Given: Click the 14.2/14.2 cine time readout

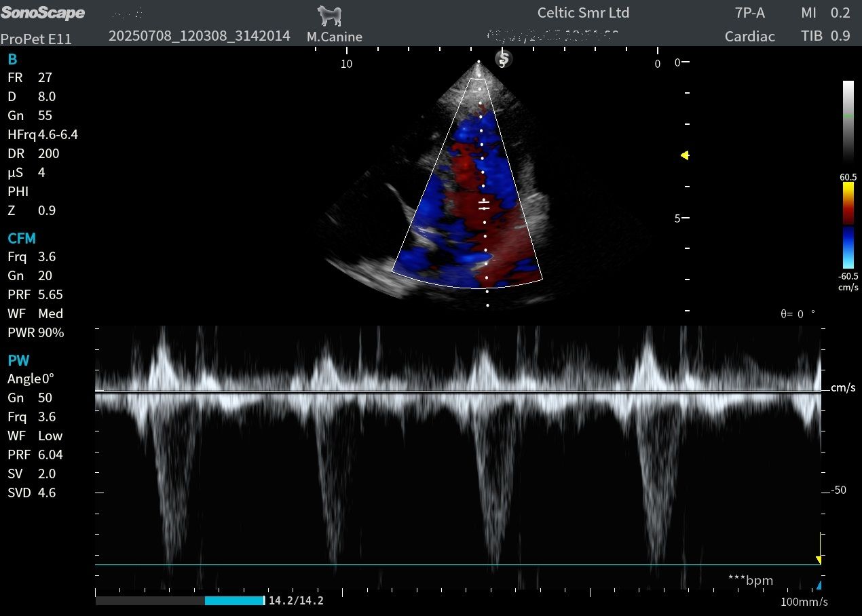Looking at the screenshot, I should (297, 601).
